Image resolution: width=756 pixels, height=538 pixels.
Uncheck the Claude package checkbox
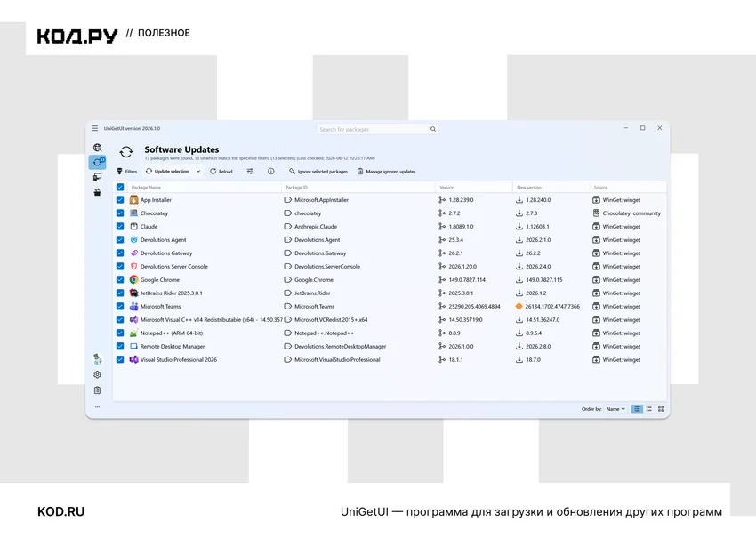click(120, 226)
